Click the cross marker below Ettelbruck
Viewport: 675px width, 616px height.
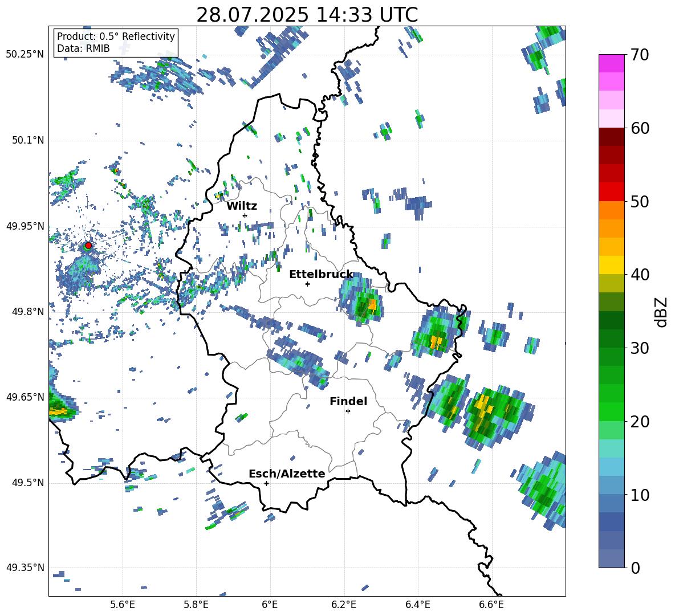point(307,284)
